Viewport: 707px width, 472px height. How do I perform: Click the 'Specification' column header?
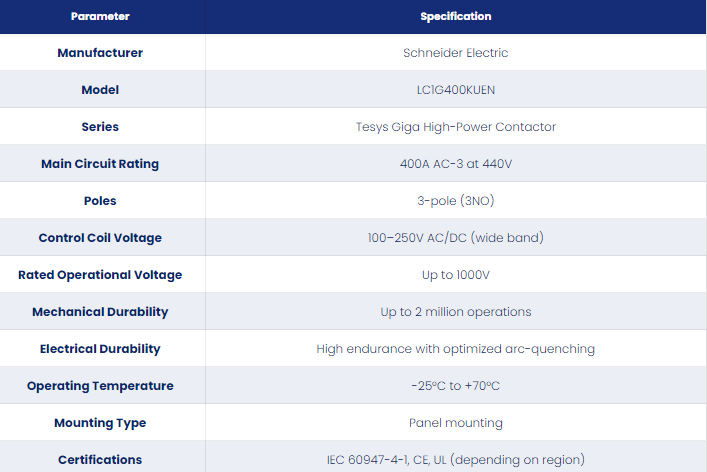[456, 16]
